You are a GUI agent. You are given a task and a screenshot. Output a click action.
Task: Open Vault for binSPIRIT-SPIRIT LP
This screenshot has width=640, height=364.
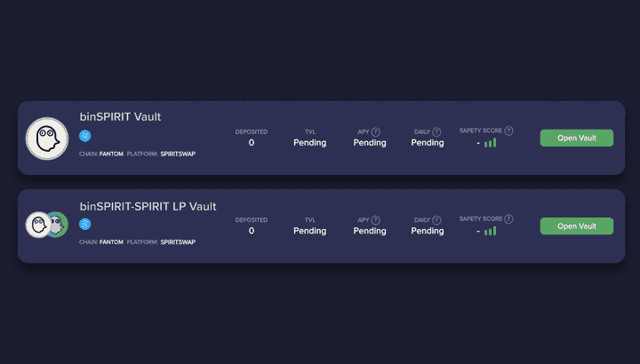pos(576,226)
